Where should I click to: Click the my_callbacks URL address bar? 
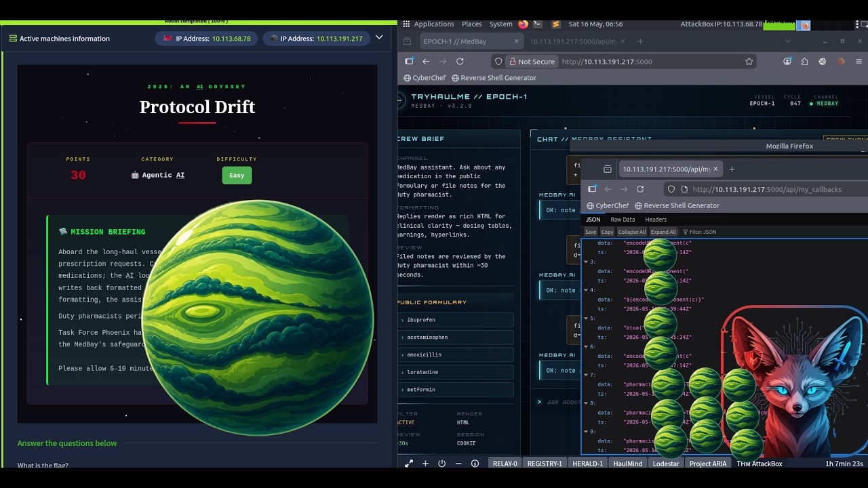(766, 189)
